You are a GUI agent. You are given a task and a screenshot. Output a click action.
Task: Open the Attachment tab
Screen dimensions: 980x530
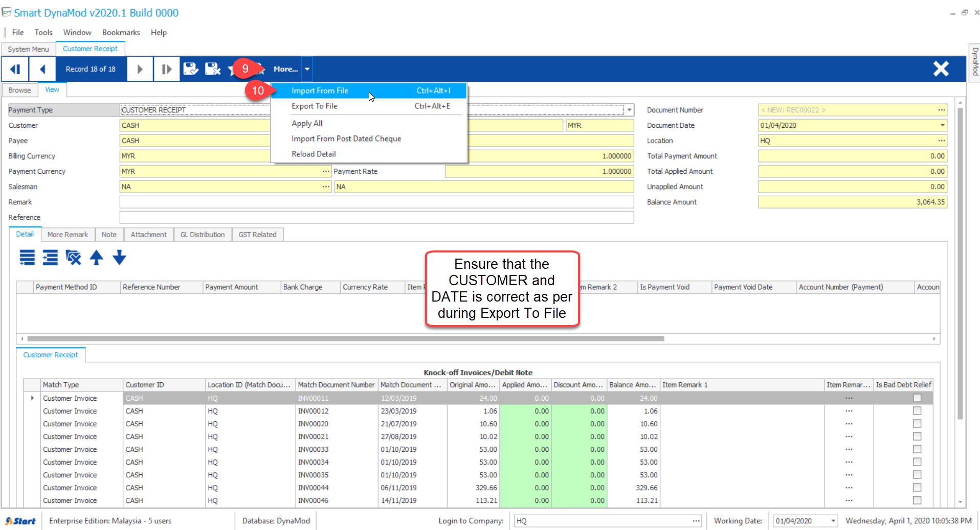click(x=148, y=235)
